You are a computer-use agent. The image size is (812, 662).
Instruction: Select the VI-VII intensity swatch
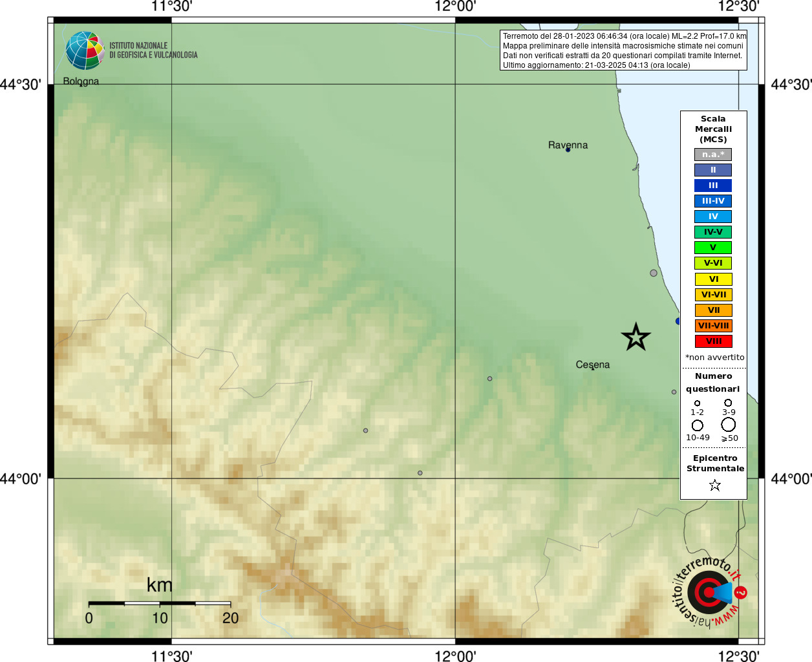point(713,295)
